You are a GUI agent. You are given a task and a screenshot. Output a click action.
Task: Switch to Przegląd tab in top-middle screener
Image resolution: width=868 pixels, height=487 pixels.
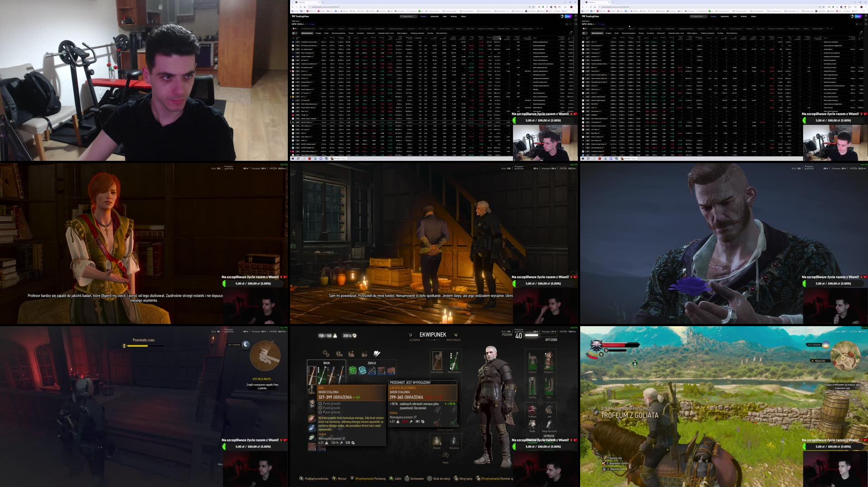318,33
